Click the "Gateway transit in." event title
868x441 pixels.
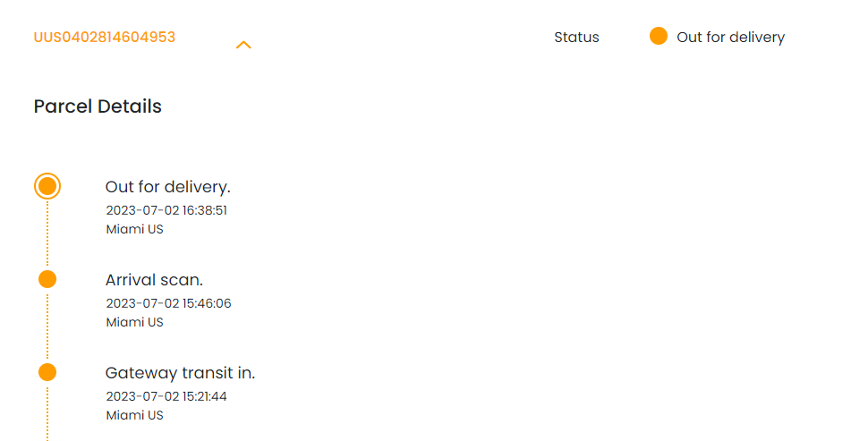tap(180, 373)
